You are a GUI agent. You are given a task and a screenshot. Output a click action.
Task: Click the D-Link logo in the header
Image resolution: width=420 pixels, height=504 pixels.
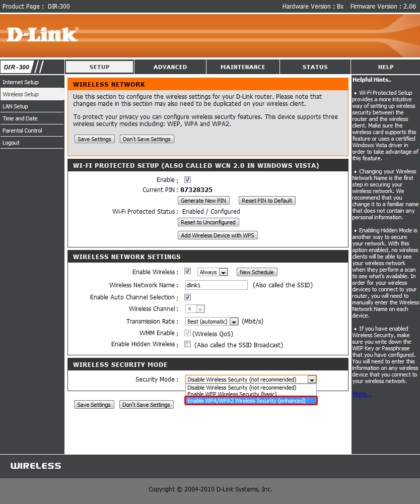pos(42,34)
